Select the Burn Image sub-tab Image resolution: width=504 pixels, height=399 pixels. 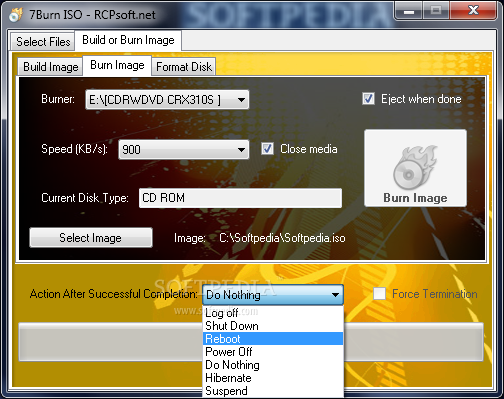pos(117,65)
